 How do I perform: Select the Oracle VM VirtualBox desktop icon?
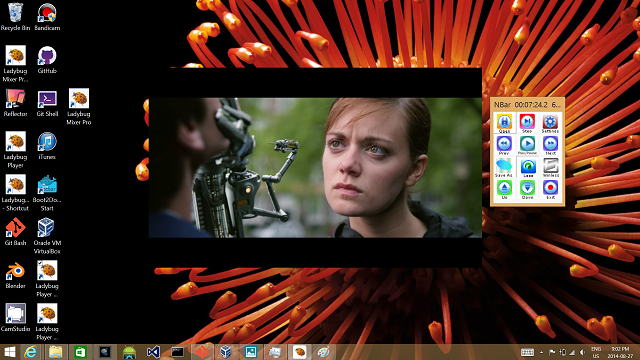47,236
